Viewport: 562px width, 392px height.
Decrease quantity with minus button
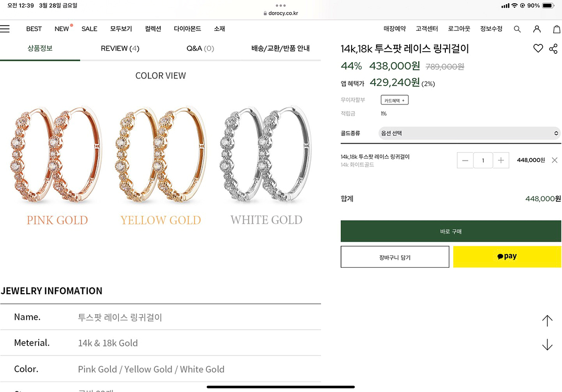[465, 160]
